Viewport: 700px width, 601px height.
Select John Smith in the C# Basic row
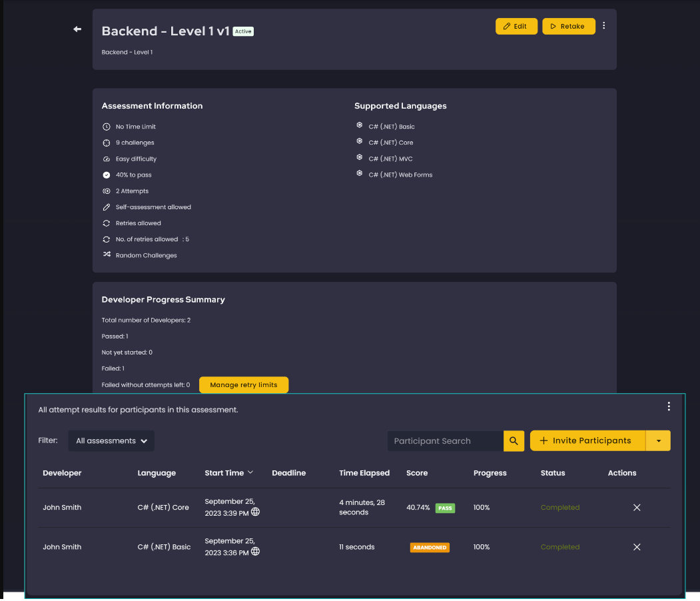pos(62,547)
